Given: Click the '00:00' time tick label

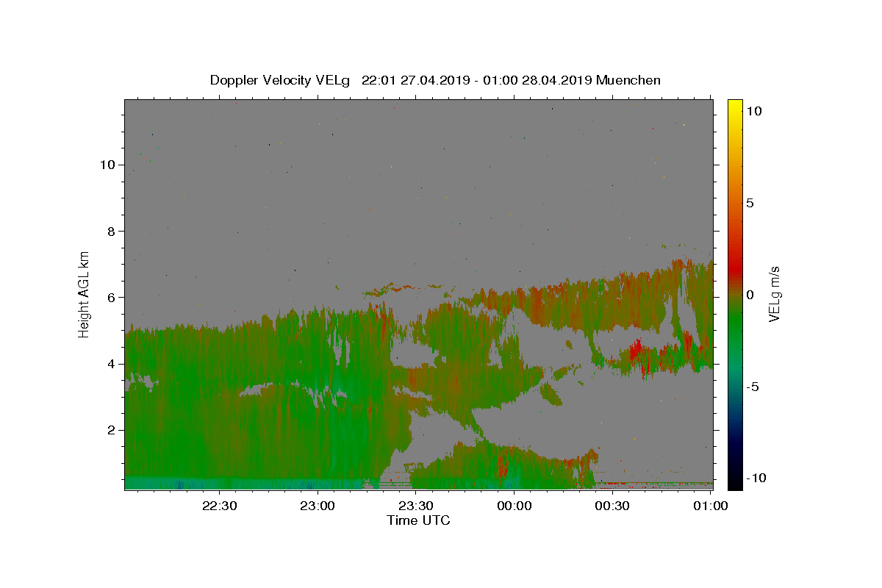Looking at the screenshot, I should coord(514,506).
